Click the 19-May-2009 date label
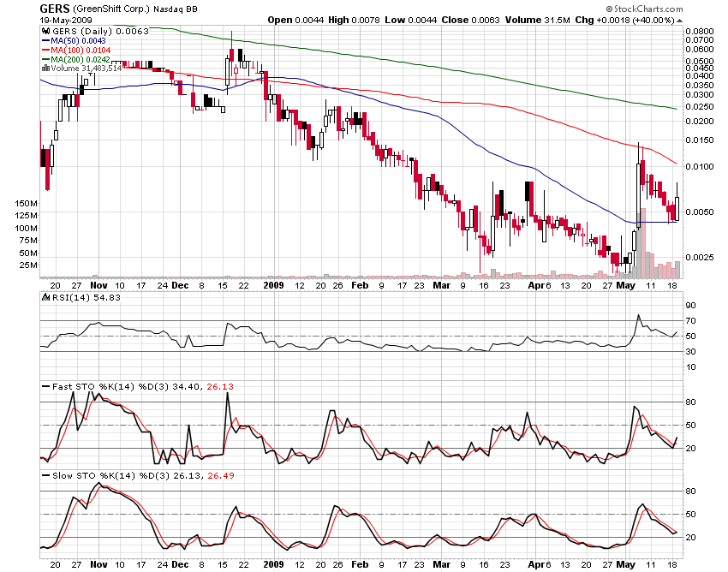 [x=66, y=20]
